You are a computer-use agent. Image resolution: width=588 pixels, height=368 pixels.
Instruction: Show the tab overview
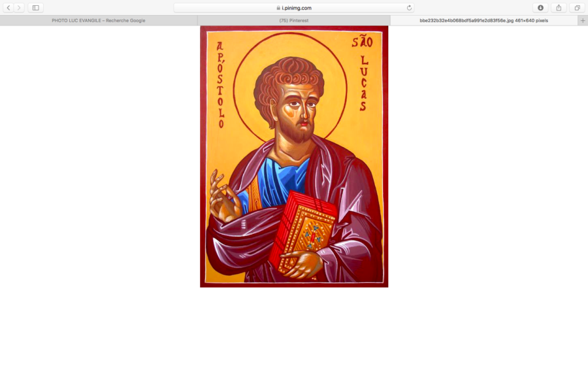pyautogui.click(x=577, y=7)
